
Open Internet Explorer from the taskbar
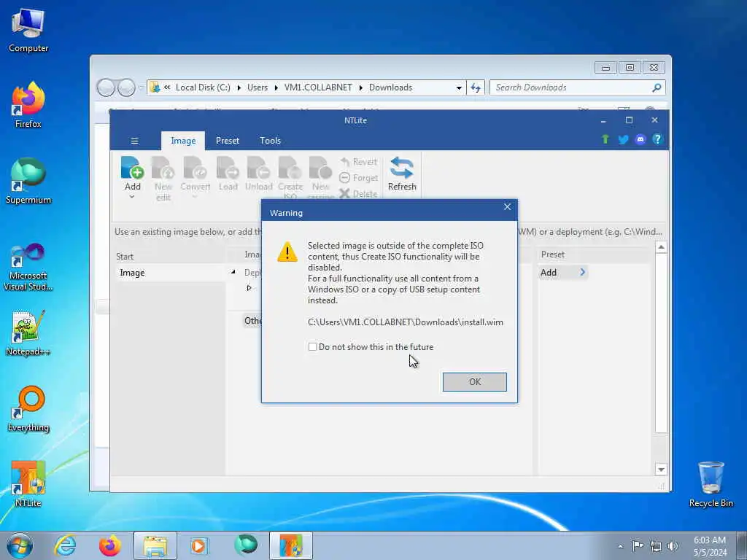coord(65,545)
